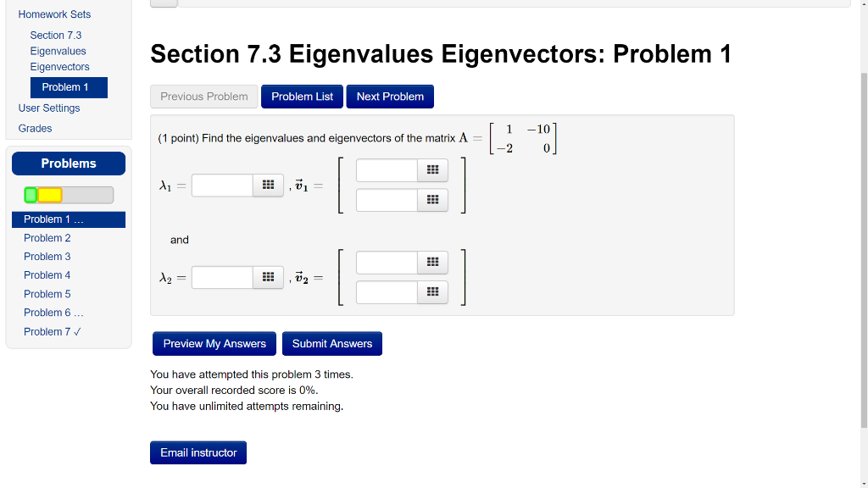Open Problem 7 marked with a checkmark
Screen dimensions: 868x488
(53, 331)
